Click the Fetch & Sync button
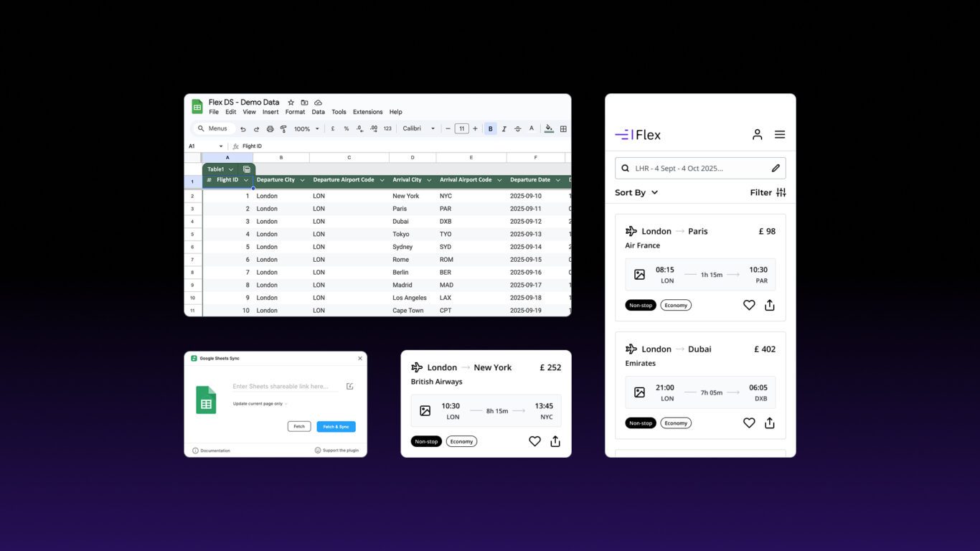Viewport: 980px width, 551px height. click(336, 426)
